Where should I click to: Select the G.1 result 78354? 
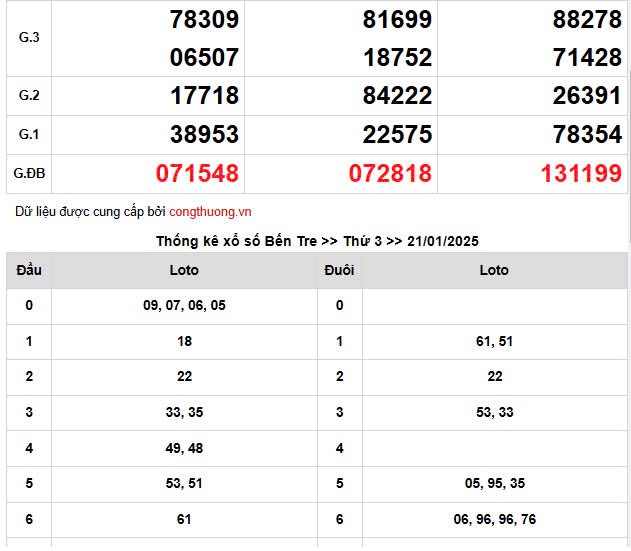587,135
